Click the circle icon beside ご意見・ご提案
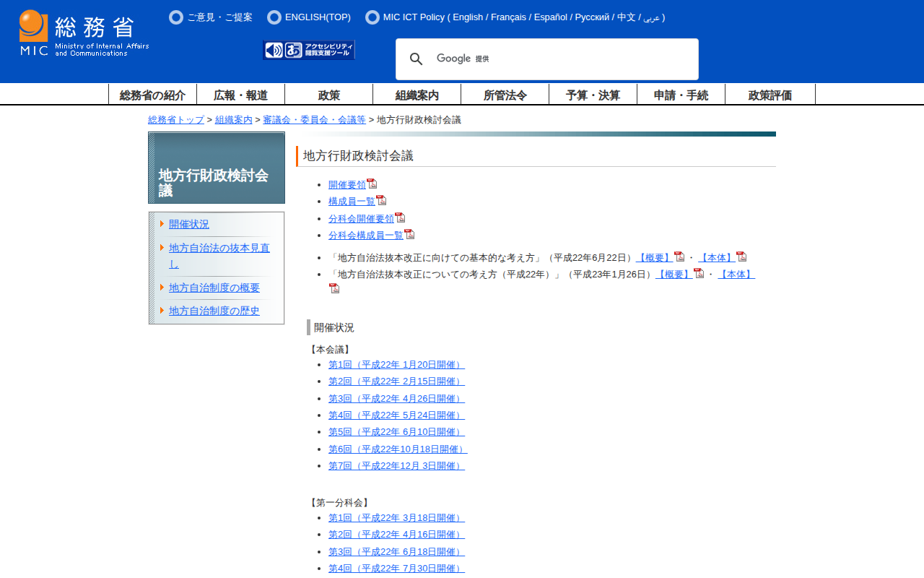Image resolution: width=924 pixels, height=578 pixels. point(176,17)
